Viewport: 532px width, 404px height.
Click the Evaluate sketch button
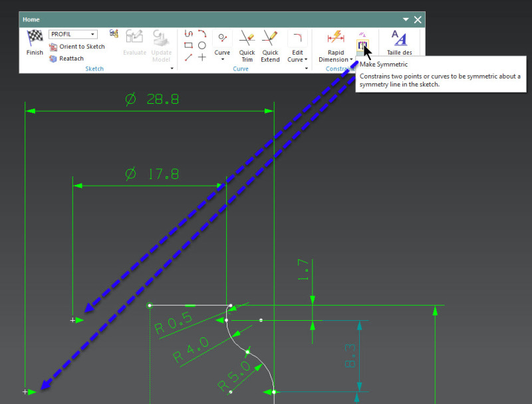(134, 43)
